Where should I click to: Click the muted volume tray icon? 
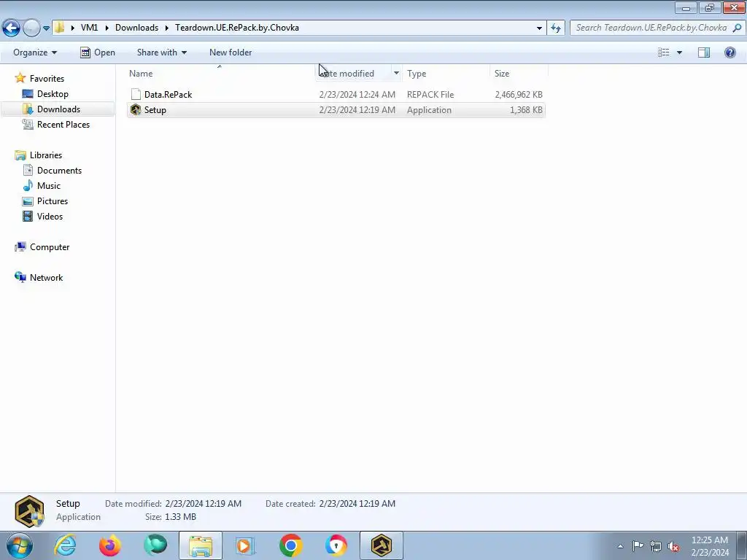(x=673, y=546)
